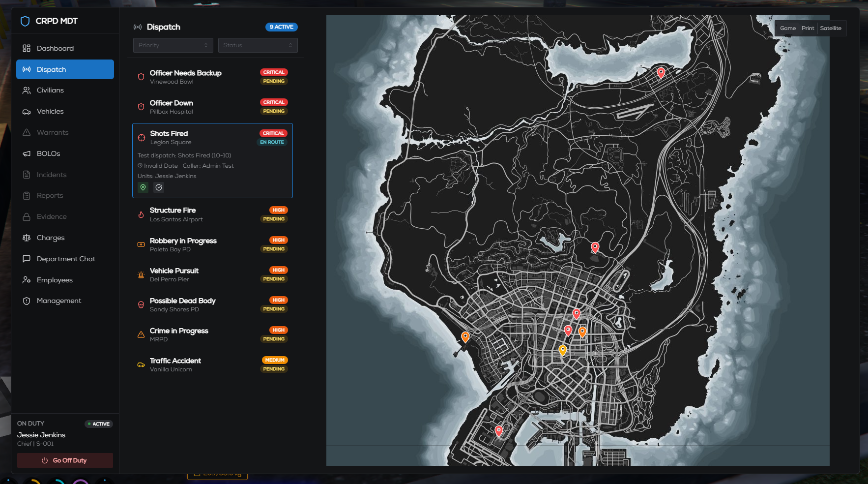Click the red map marker at the southern airport
The width and height of the screenshot is (868, 484).
pyautogui.click(x=499, y=431)
